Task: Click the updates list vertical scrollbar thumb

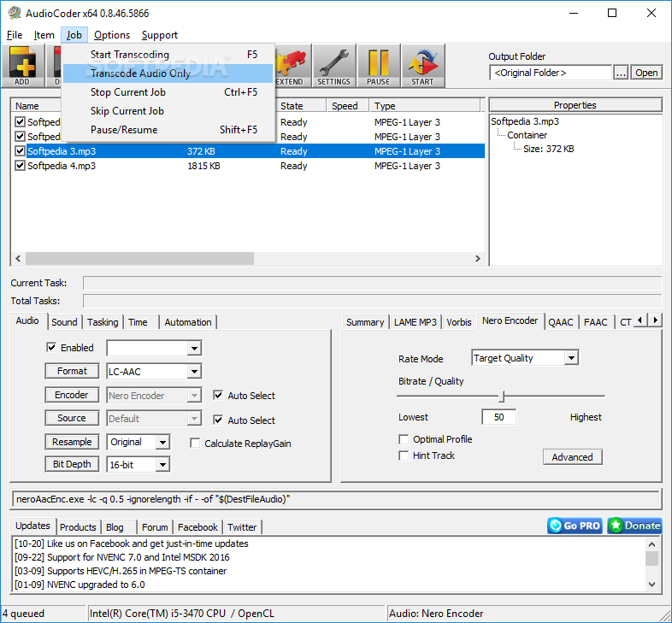Action: coord(651,559)
